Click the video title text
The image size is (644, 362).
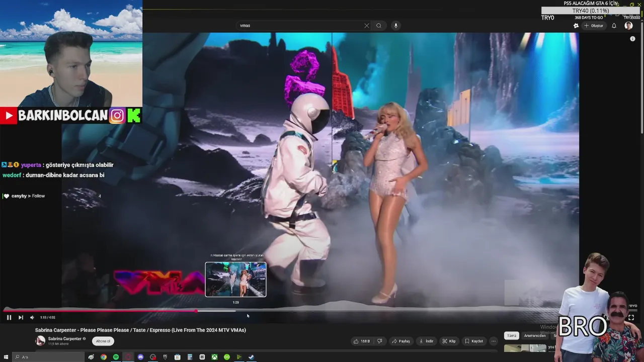[140, 330]
